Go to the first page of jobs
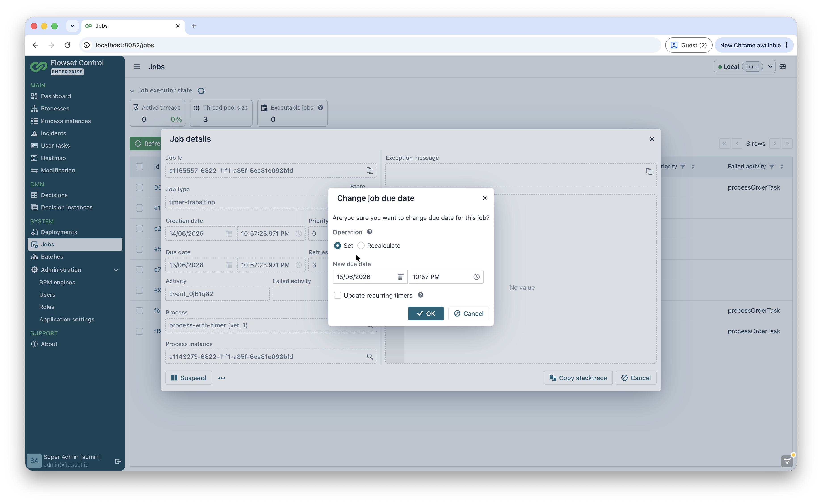 tap(725, 144)
